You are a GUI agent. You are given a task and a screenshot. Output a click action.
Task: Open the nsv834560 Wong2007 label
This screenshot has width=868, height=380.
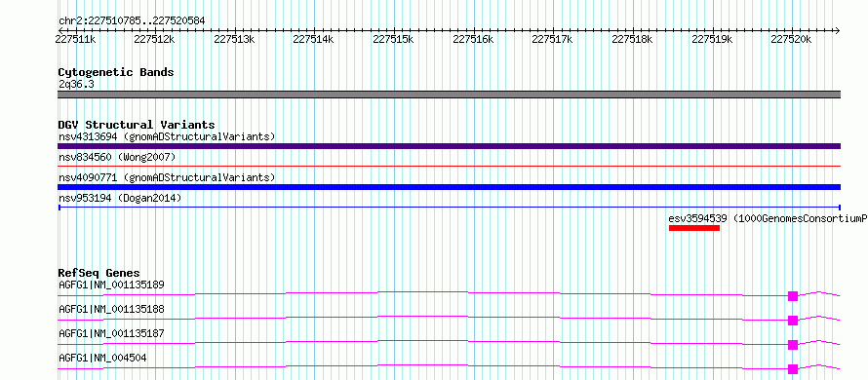click(x=117, y=157)
